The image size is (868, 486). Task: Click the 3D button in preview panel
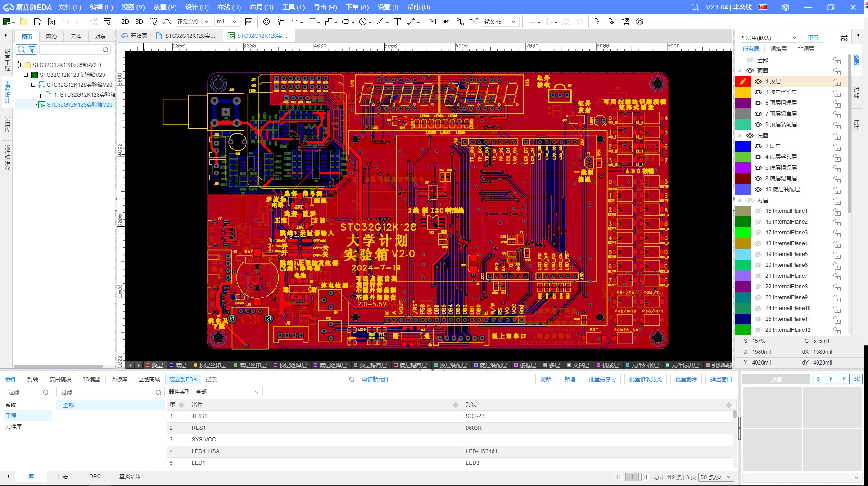coord(857,379)
